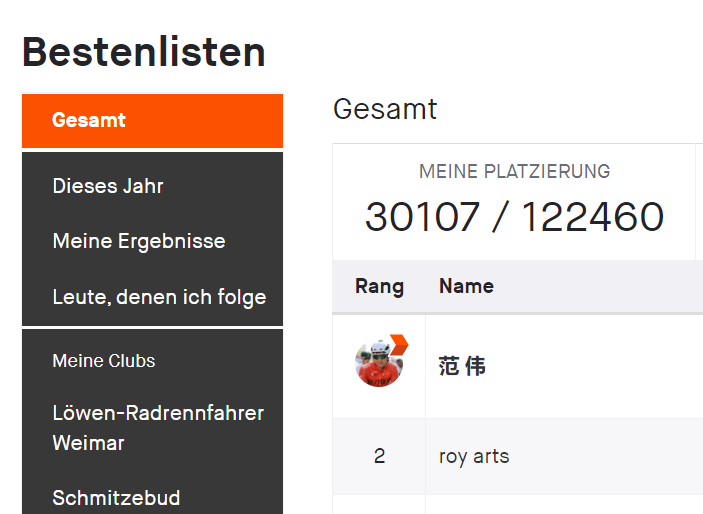Screen dimensions: 703x514
Task: Select the empty area of roy arts row
Action: [605, 457]
